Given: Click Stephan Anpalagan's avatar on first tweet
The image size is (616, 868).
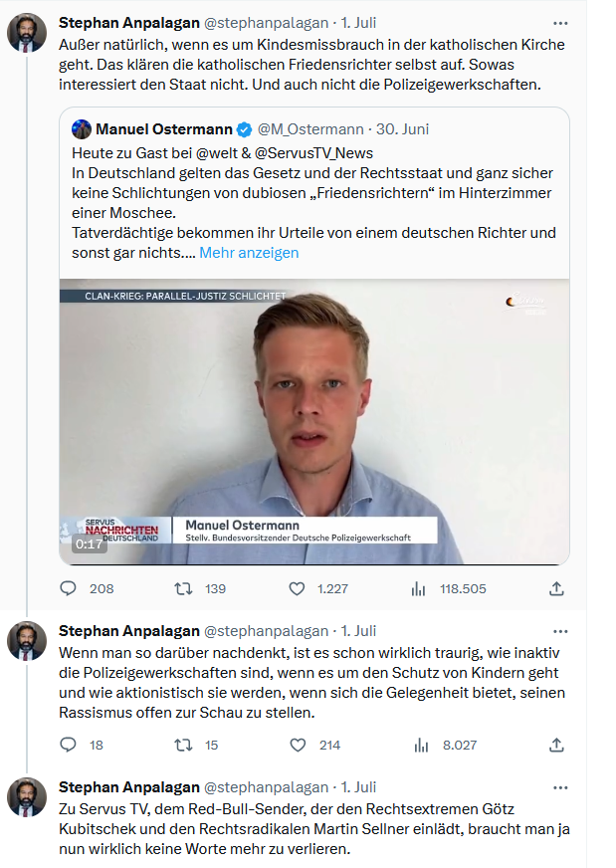Looking at the screenshot, I should [27, 33].
